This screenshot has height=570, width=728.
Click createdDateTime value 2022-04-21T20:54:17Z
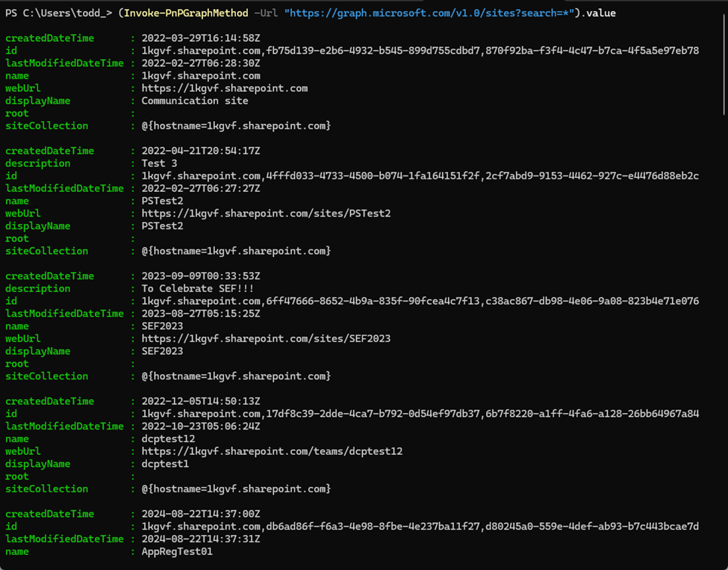click(x=201, y=151)
